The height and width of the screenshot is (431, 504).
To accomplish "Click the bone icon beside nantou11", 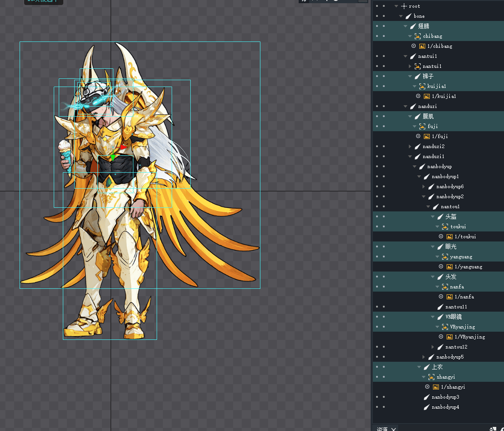I will click(440, 307).
